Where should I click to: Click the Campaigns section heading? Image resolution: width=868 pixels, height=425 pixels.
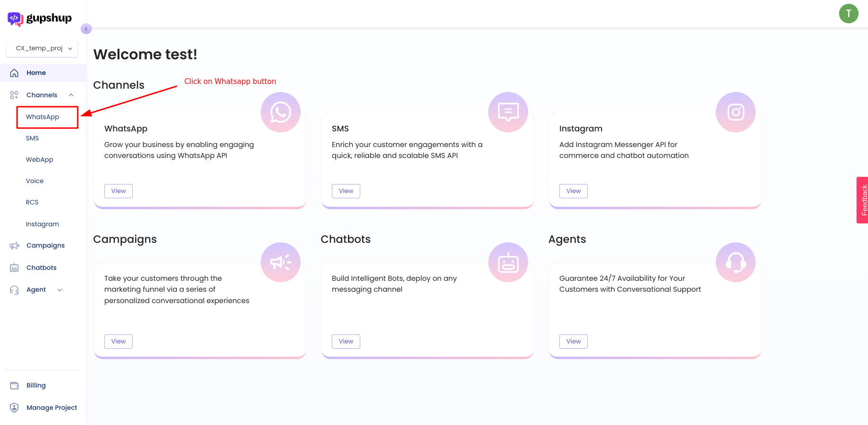[x=125, y=240]
